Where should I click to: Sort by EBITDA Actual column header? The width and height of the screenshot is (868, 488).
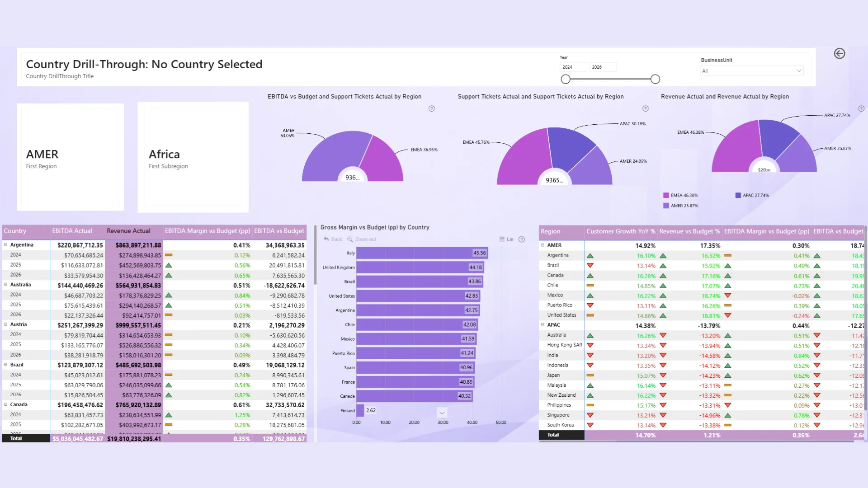(x=72, y=231)
